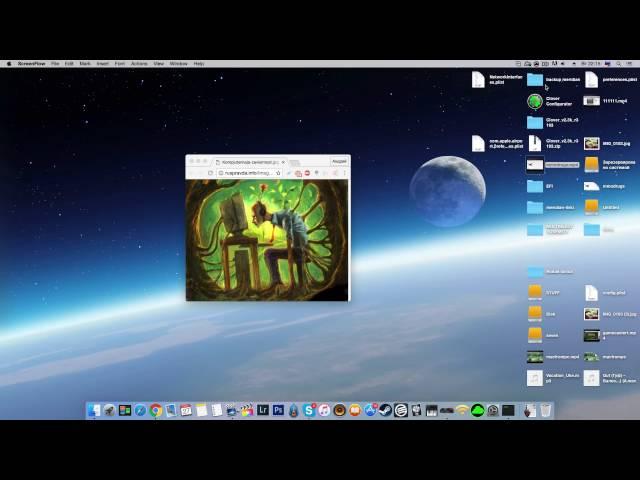Screen dimensions: 640x480
Task: Open Finder from the Dock
Action: point(94,410)
